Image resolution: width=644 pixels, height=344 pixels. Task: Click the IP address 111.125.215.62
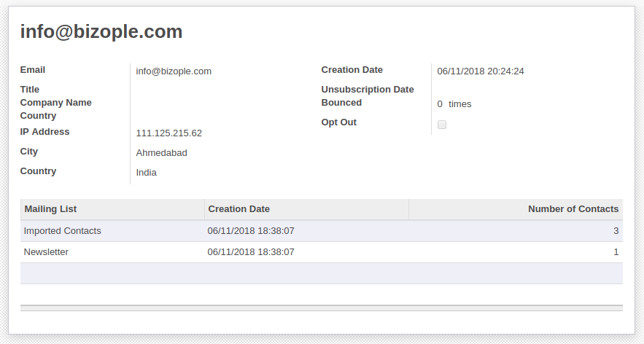168,133
